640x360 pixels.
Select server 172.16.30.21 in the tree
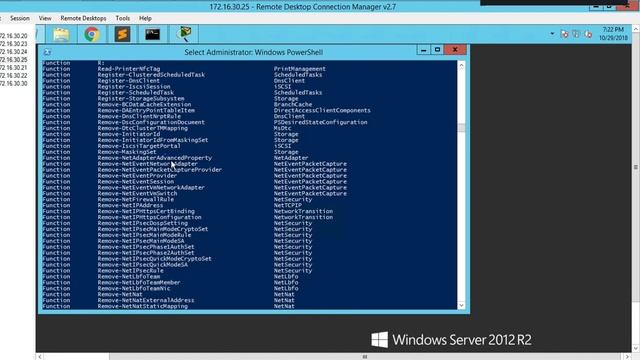click(13, 67)
